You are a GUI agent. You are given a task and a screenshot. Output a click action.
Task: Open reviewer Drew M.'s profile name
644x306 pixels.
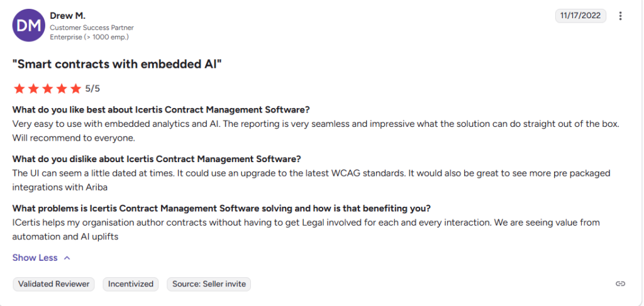click(67, 16)
